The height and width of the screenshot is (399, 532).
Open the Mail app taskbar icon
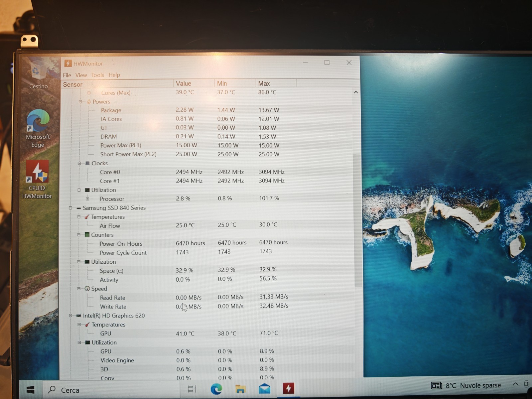click(x=264, y=388)
